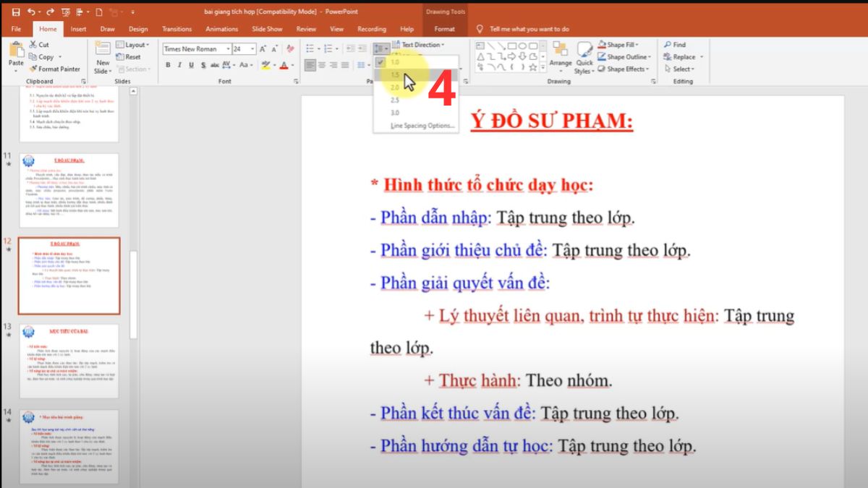Open the Drawing Tools Format tab
Viewport: 868px width, 488px height.
pos(445,29)
